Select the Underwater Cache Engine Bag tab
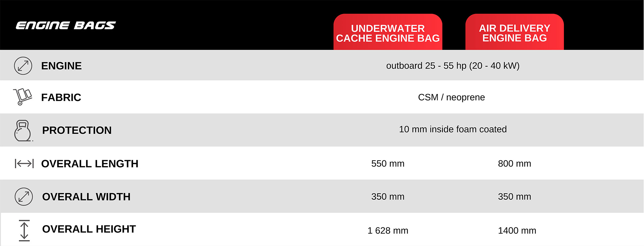Screen dimensions: 644x246 click(388, 32)
